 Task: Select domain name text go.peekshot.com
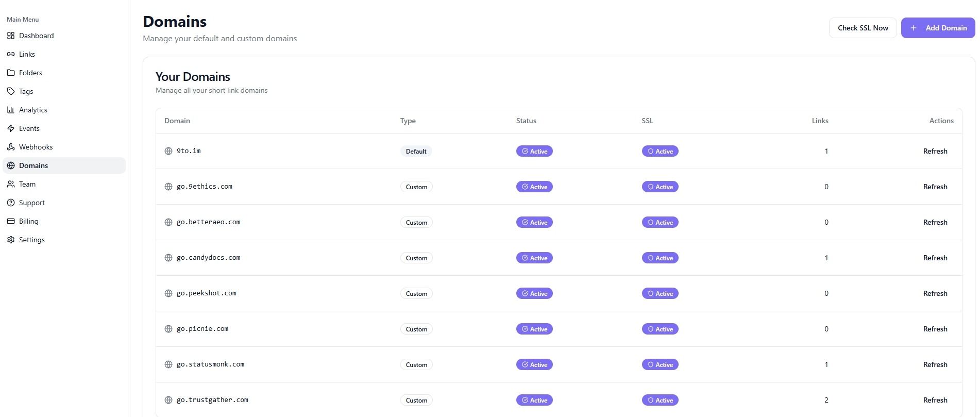click(x=207, y=293)
